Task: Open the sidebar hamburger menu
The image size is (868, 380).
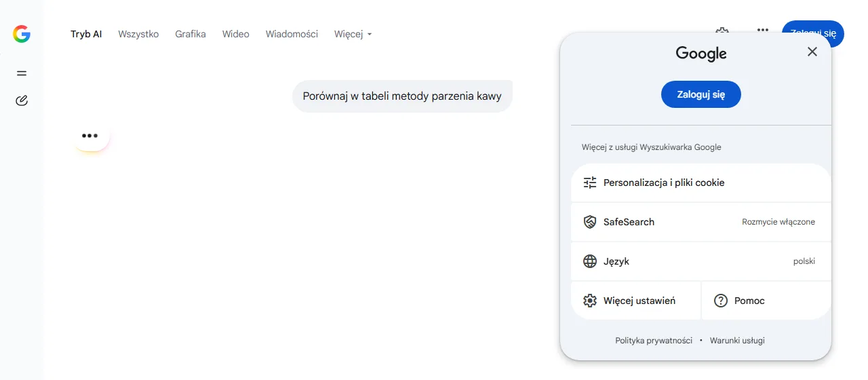Action: pos(22,73)
